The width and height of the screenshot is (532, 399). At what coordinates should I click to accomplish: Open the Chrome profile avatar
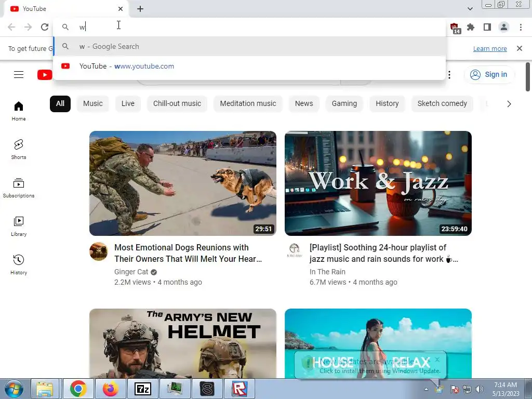tap(504, 27)
